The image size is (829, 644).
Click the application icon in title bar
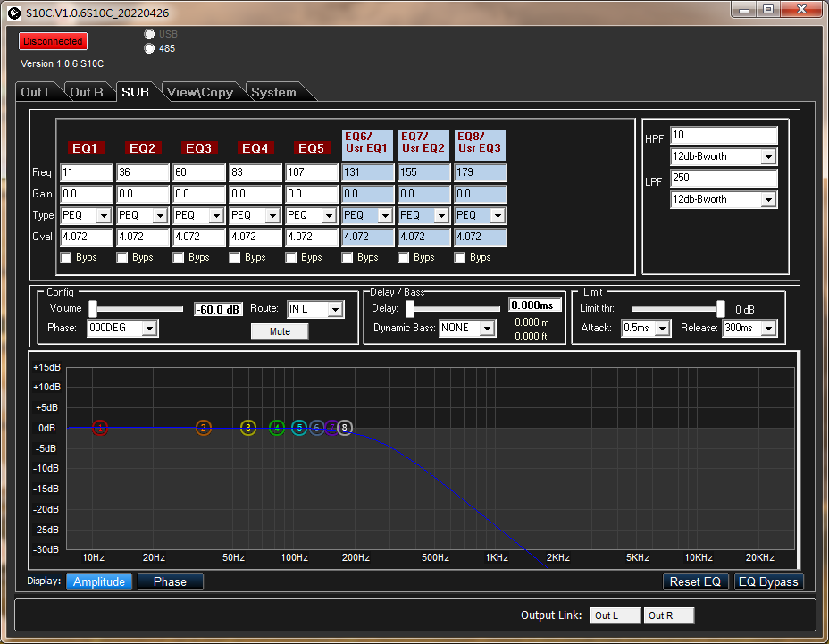[13, 13]
